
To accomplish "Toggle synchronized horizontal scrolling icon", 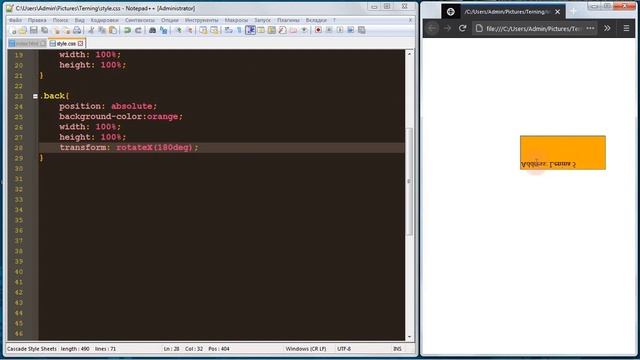I will point(214,30).
